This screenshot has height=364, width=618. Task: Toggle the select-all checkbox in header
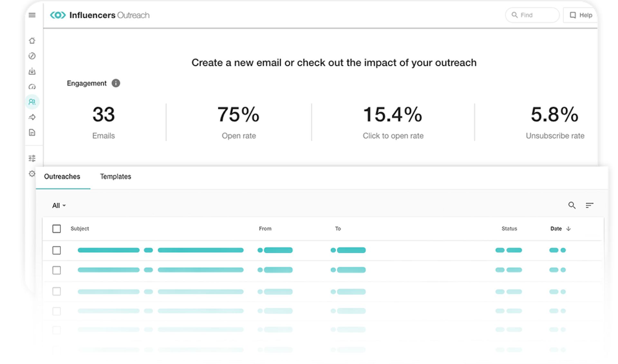(57, 228)
